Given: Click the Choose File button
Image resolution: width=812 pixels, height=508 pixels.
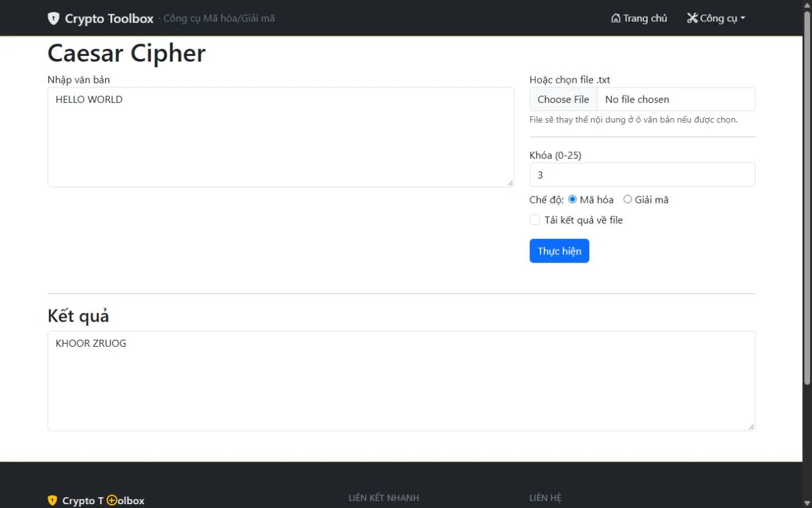Looking at the screenshot, I should coord(563,100).
